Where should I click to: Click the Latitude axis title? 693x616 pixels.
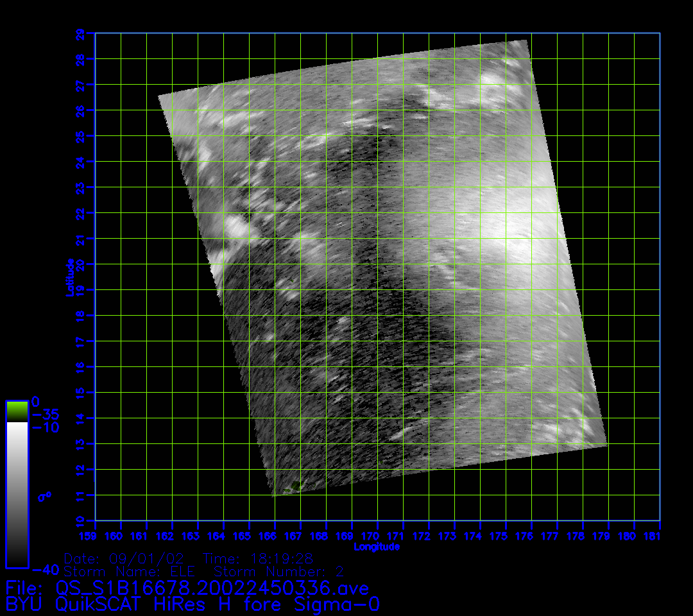tap(69, 277)
